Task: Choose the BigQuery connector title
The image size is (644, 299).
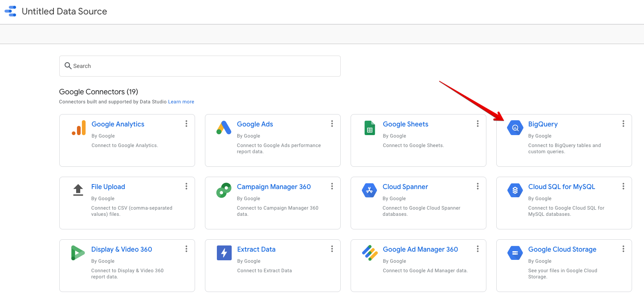Action: click(543, 124)
